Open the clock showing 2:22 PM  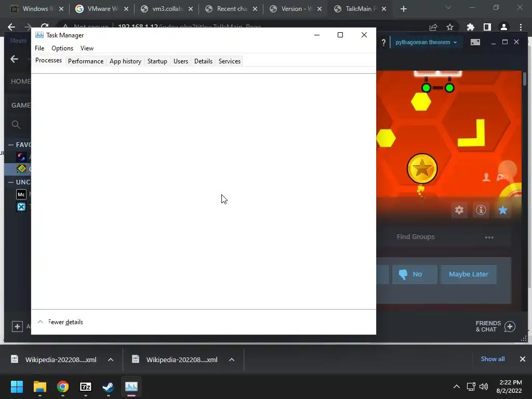coord(509,387)
